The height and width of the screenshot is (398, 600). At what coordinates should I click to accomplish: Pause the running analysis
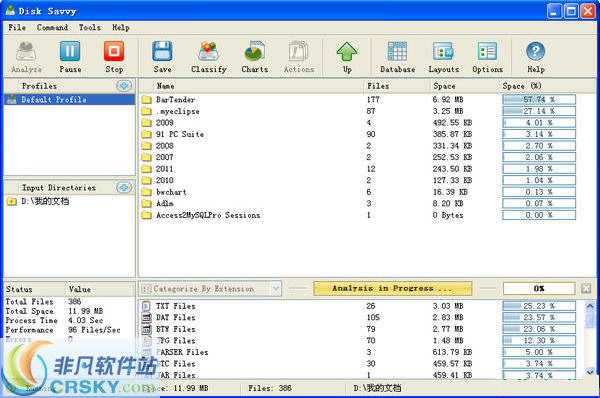coord(70,57)
